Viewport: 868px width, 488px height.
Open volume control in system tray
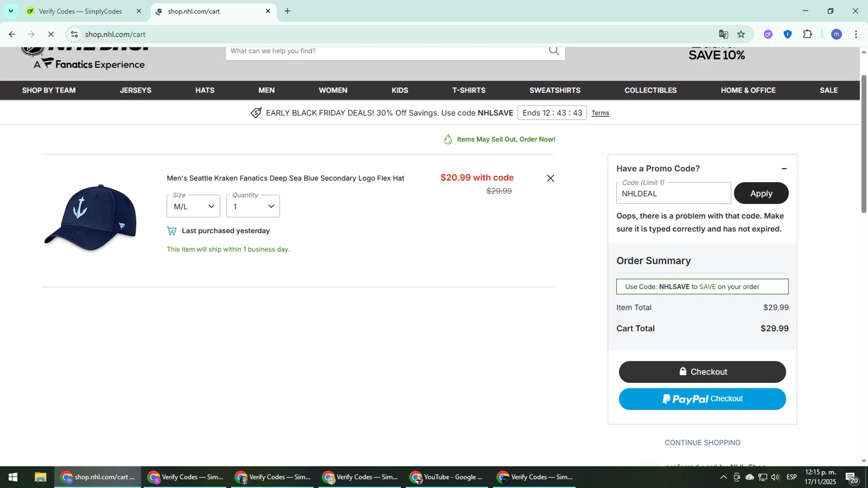[x=775, y=478]
